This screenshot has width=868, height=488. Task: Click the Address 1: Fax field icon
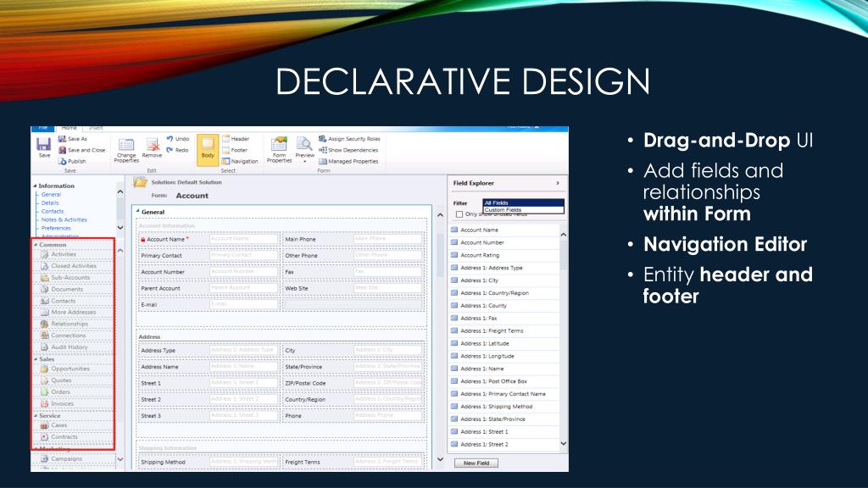point(454,318)
